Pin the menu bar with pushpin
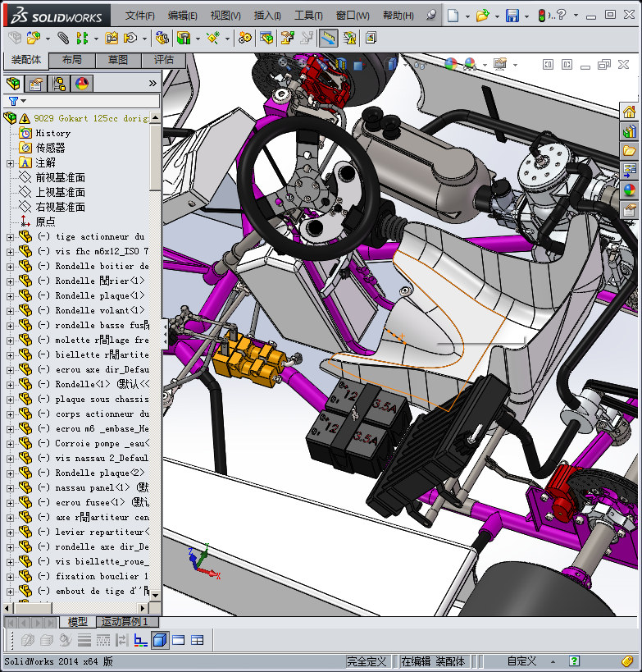This screenshot has width=642, height=672. tap(430, 16)
